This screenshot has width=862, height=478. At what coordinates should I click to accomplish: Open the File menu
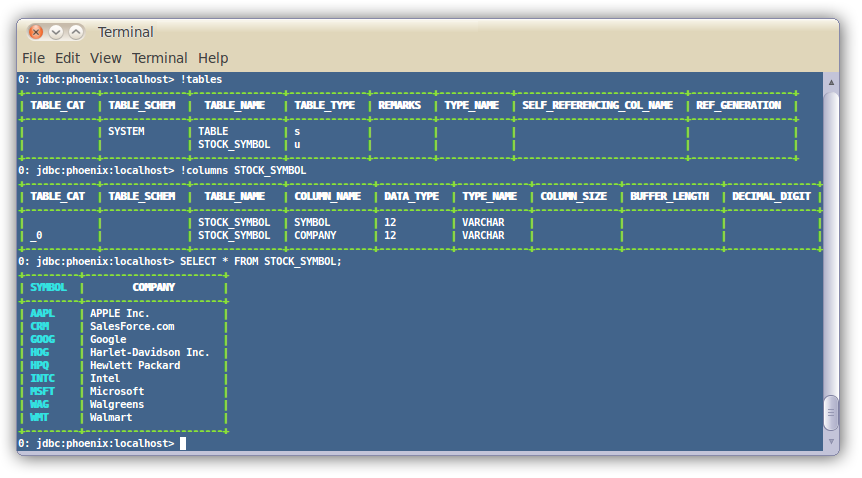(33, 58)
